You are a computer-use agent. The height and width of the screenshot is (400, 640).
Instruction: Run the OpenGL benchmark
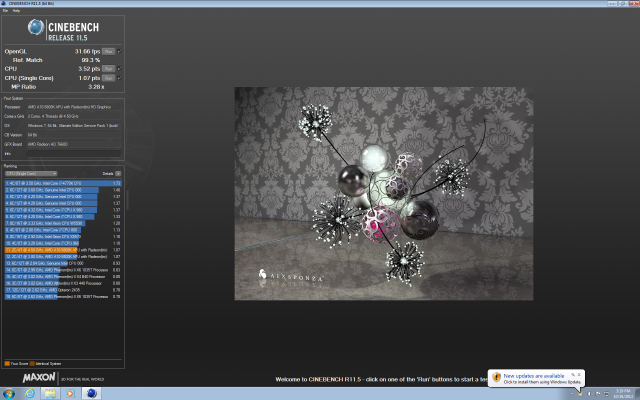pyautogui.click(x=108, y=51)
